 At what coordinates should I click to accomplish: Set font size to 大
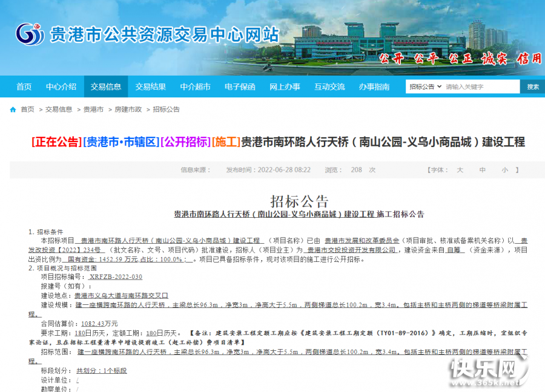pyautogui.click(x=460, y=170)
